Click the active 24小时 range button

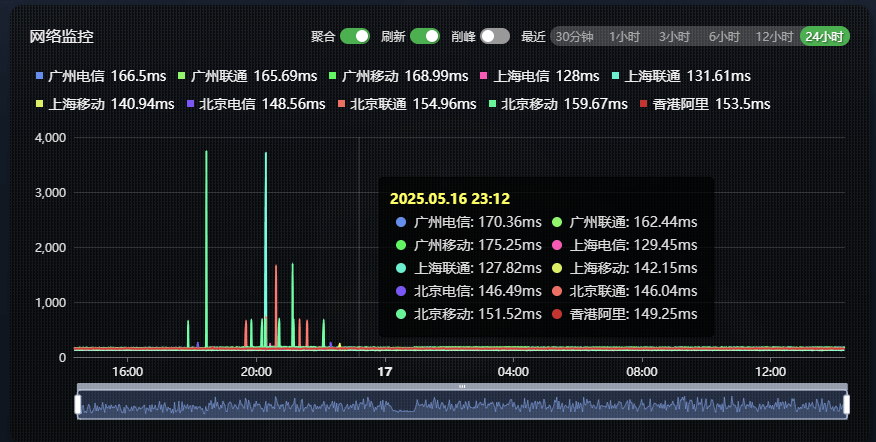tap(825, 36)
